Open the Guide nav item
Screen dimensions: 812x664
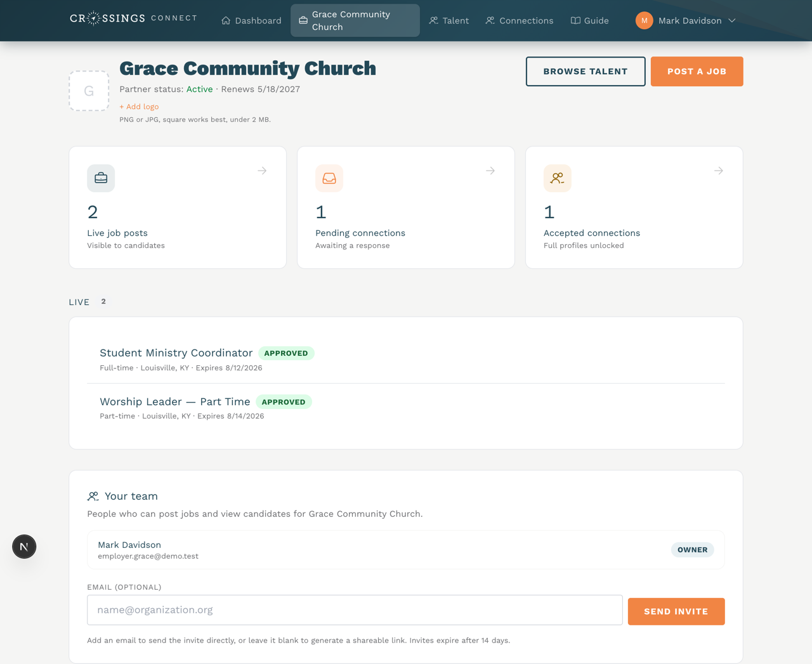coord(590,20)
